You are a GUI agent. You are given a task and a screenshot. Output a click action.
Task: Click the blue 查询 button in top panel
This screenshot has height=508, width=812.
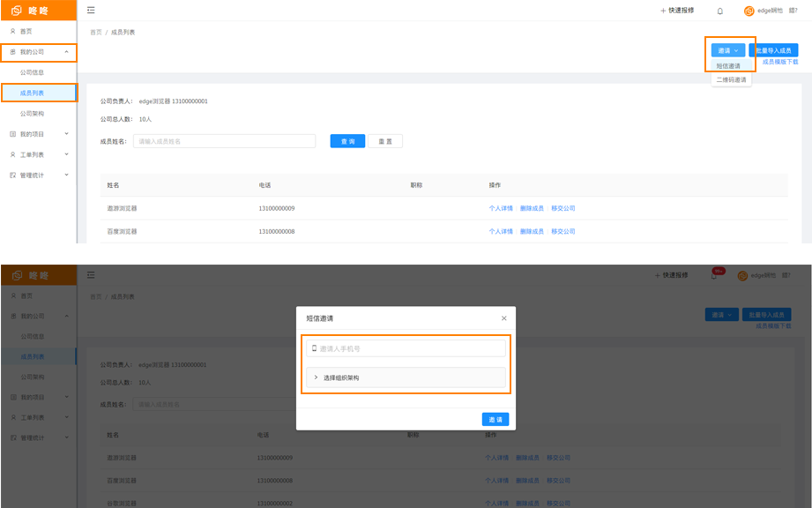[x=347, y=141]
